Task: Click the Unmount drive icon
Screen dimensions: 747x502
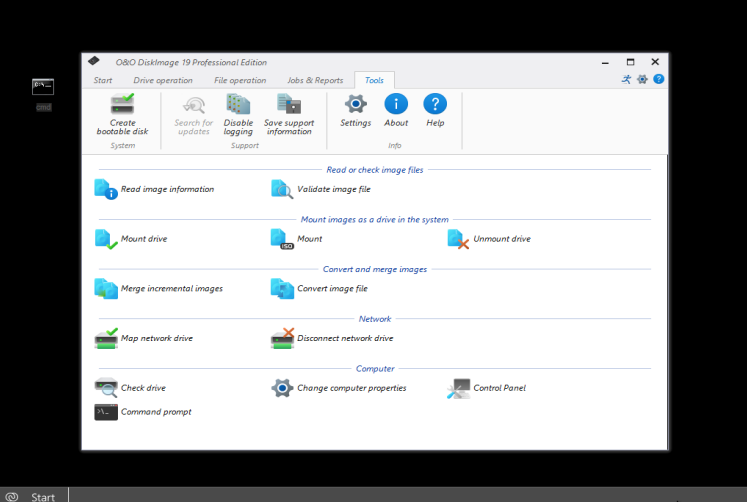Action: pos(458,239)
